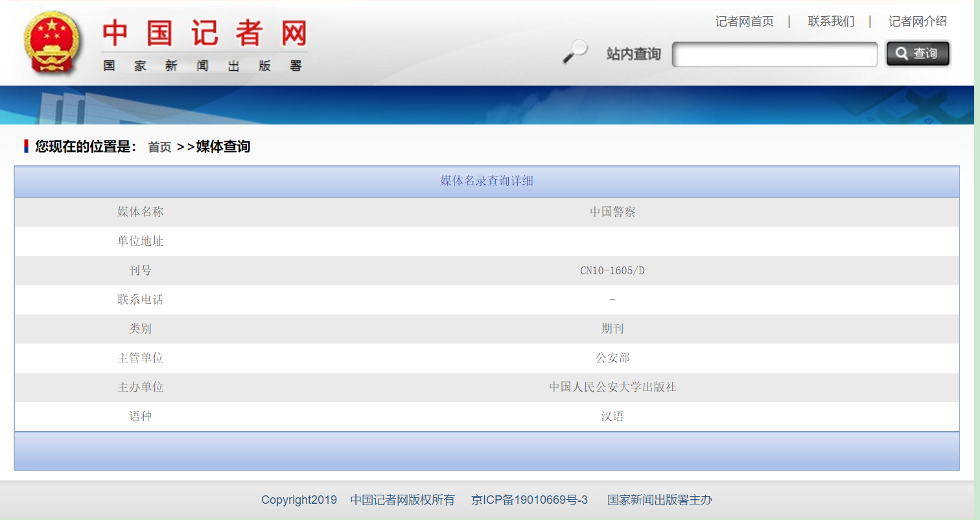Click the 类别 label cell

click(141, 329)
